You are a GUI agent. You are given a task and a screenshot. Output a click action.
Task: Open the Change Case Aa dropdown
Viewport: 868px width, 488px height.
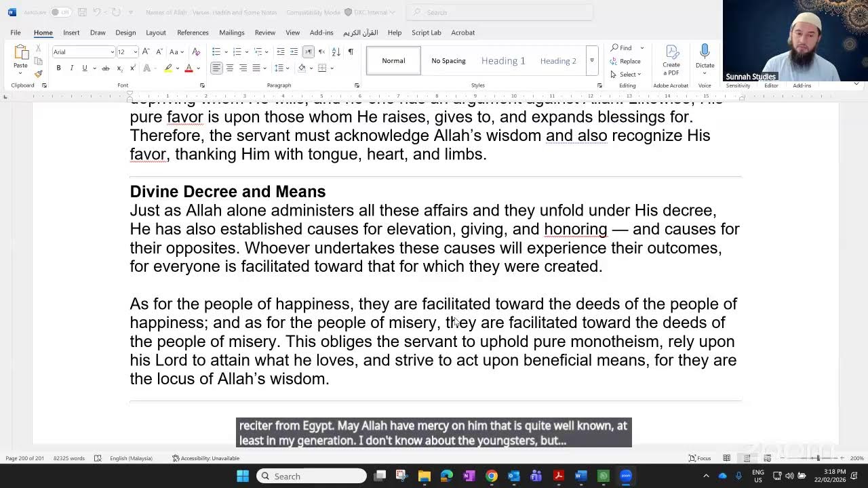(x=176, y=52)
